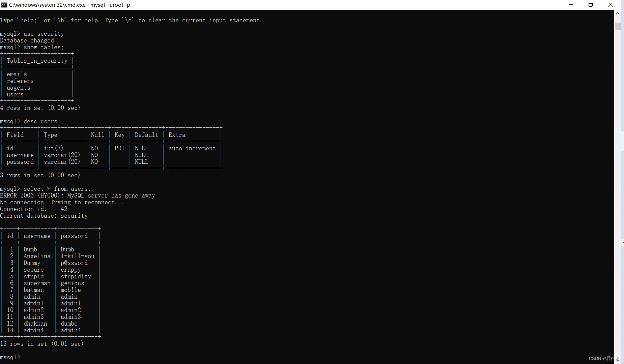Click the 'Tables_in_security' header
This screenshot has height=364, width=624.
coord(37,61)
